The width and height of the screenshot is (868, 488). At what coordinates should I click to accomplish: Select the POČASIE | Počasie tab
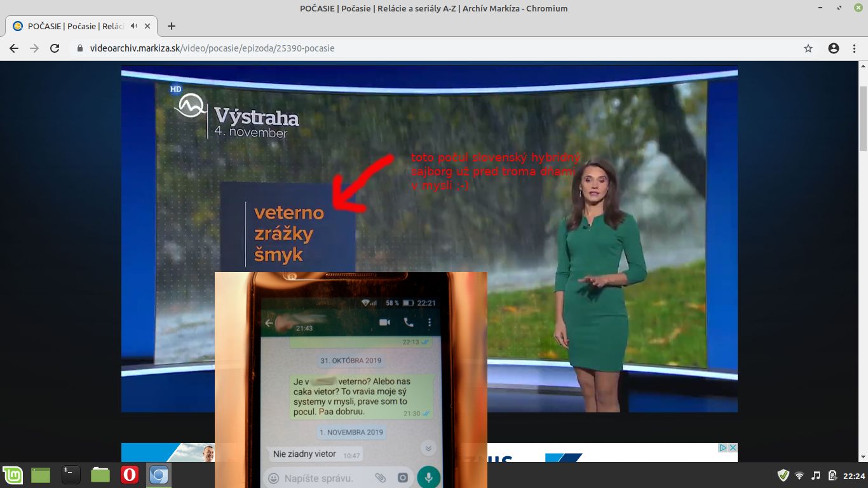[82, 26]
